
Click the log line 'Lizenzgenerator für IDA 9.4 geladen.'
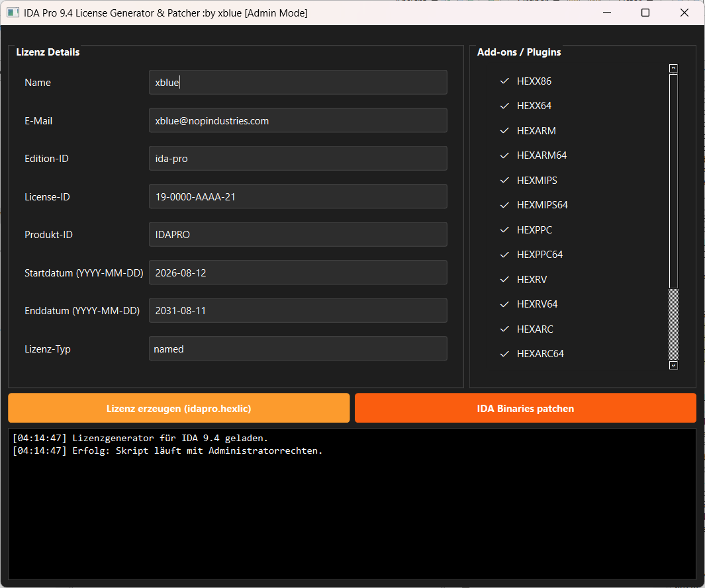(170, 438)
